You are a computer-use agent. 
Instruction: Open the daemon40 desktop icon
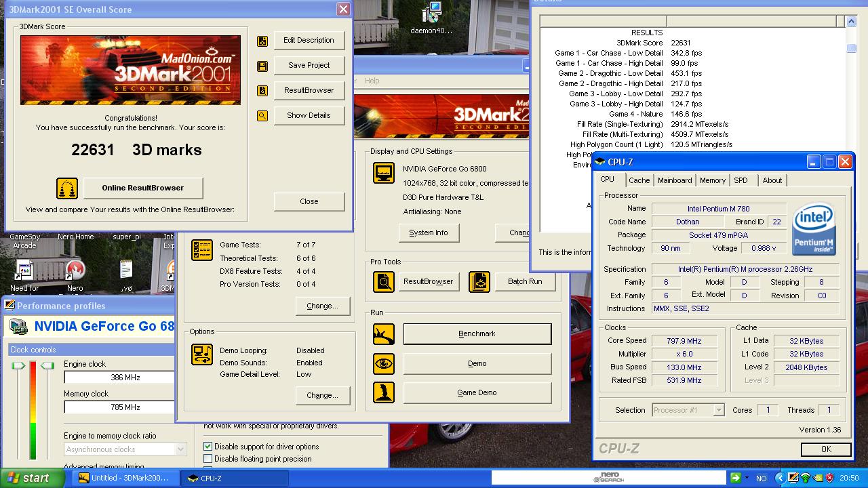tap(431, 13)
